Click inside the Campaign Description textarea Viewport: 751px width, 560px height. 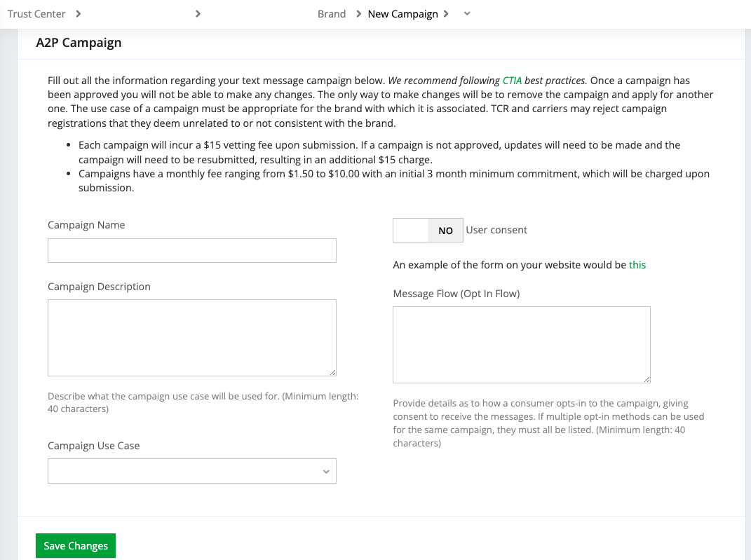pyautogui.click(x=191, y=337)
